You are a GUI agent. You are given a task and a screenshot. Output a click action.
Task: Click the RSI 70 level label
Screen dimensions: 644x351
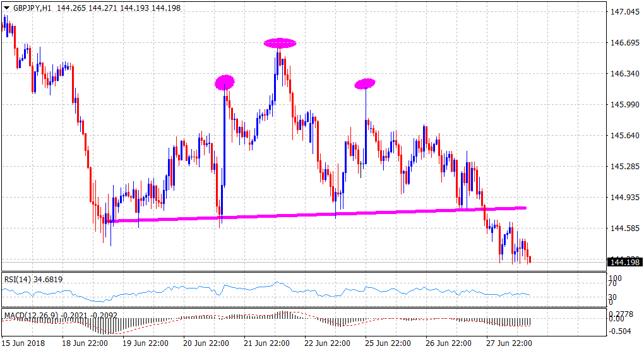(613, 284)
